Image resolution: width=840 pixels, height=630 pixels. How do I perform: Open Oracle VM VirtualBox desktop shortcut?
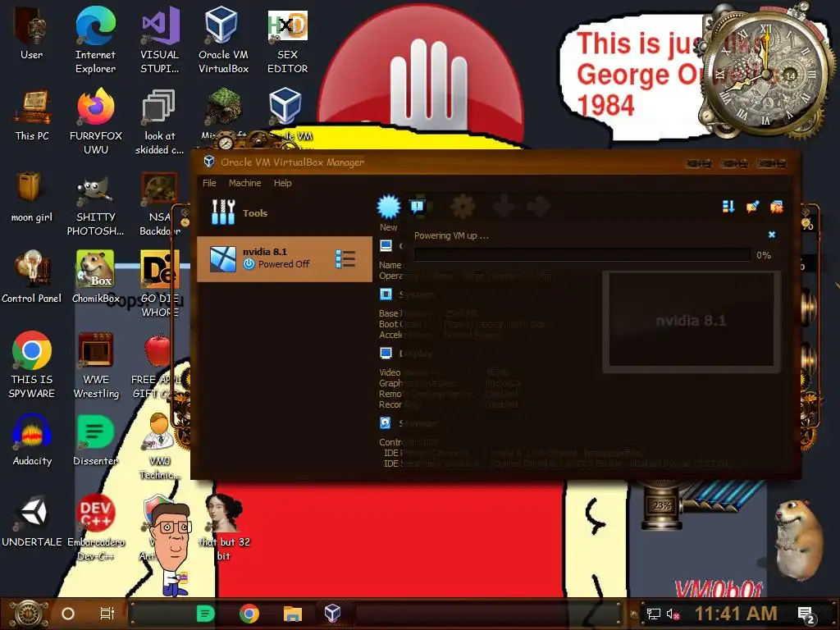pyautogui.click(x=223, y=39)
